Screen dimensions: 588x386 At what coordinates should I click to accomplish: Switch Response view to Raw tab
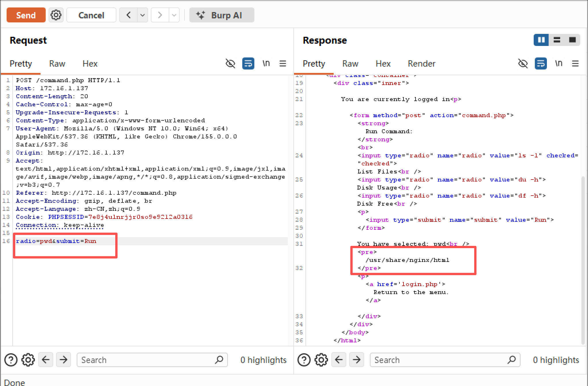click(x=350, y=63)
